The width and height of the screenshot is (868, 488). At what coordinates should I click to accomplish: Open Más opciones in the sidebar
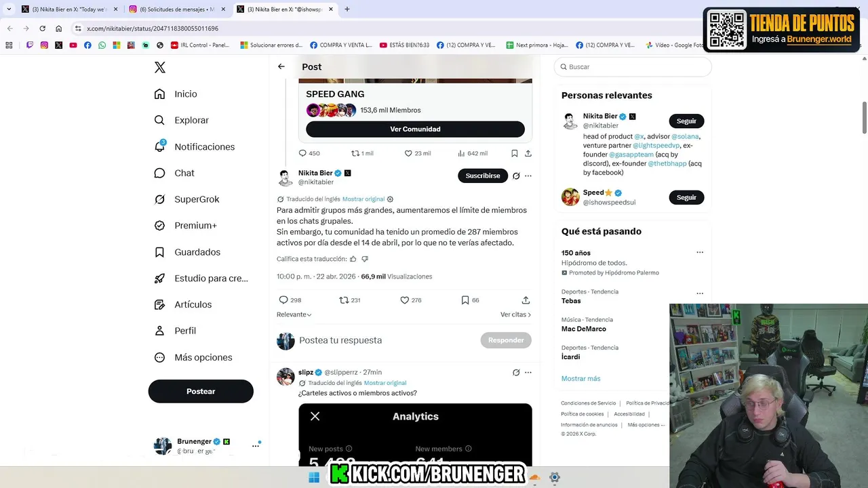click(x=193, y=357)
